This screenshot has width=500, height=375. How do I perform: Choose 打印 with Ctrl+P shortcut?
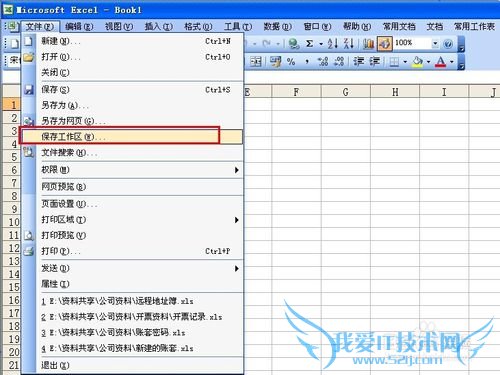pyautogui.click(x=132, y=251)
